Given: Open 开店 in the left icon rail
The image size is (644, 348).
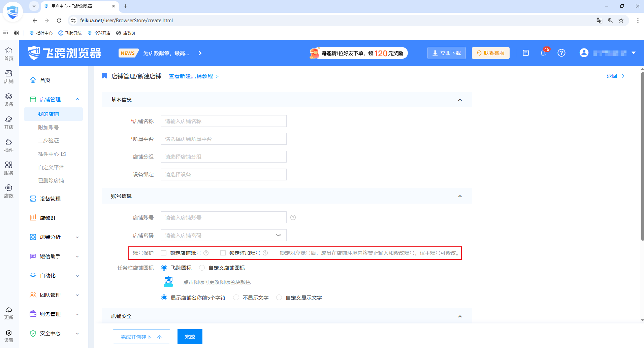Looking at the screenshot, I should coord(9,123).
